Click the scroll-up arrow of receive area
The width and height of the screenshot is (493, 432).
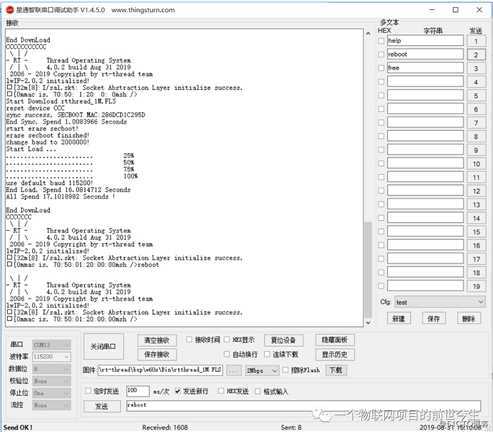(368, 33)
